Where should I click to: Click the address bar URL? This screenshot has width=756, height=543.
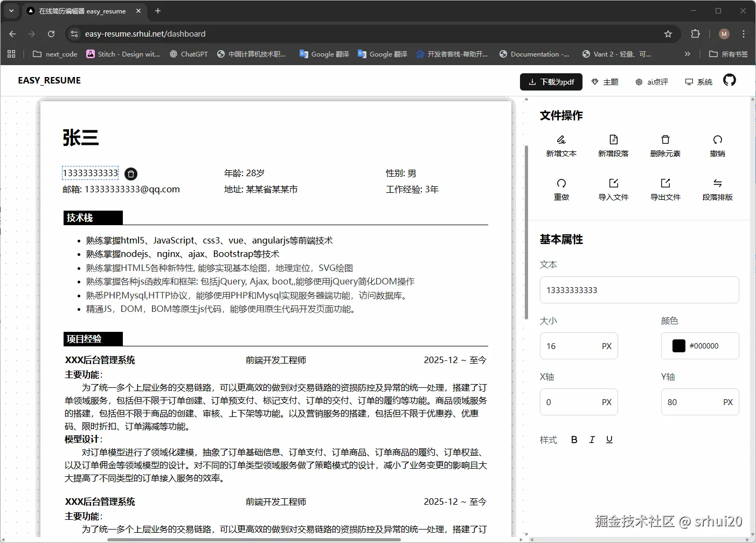(x=145, y=33)
